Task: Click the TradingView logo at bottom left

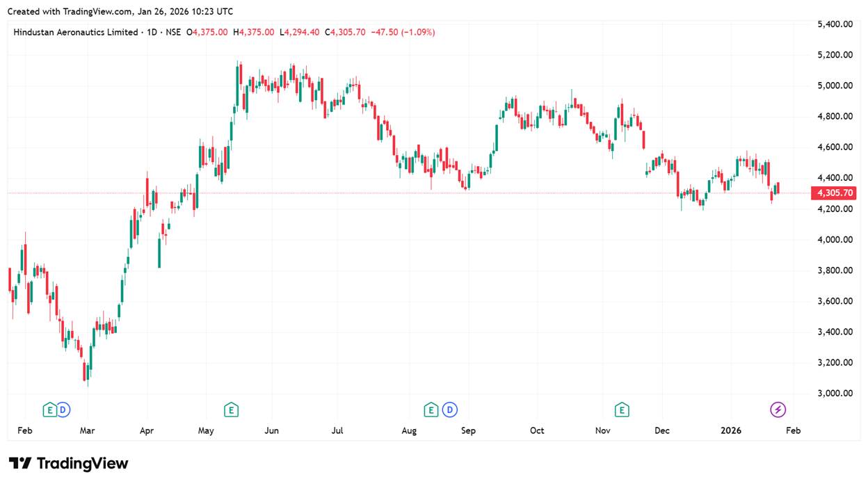Action: (68, 464)
